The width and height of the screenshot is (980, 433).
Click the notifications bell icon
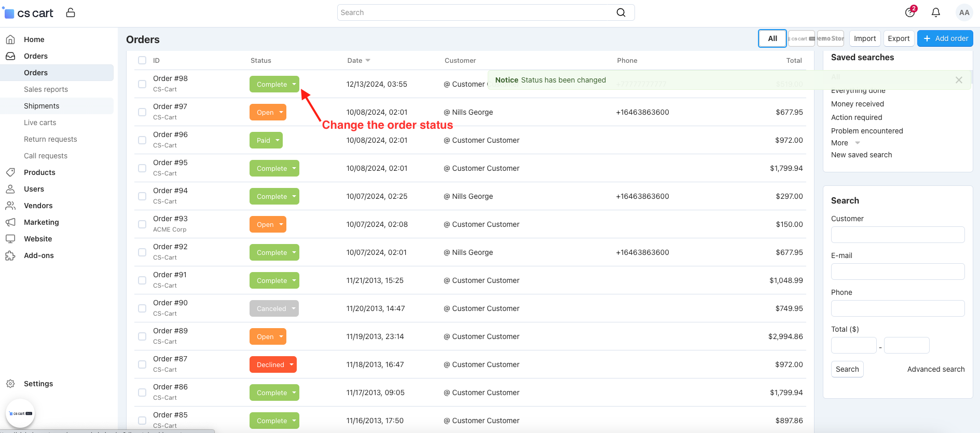[x=935, y=12]
